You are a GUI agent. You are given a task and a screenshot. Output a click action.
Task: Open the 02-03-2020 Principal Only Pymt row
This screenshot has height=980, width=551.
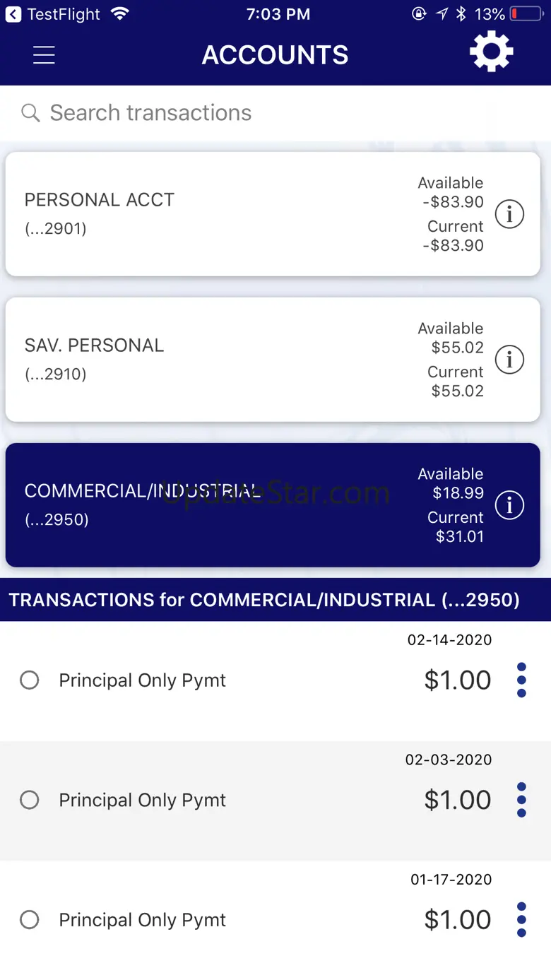(x=275, y=801)
